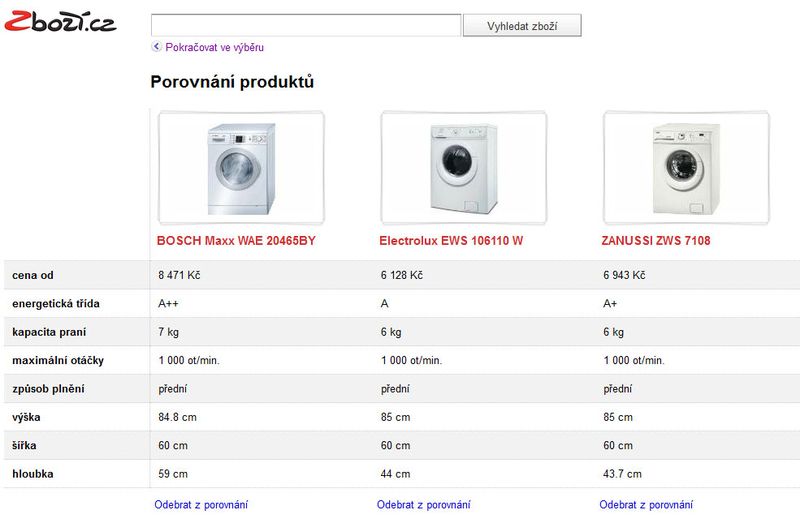
Task: Click the Electrolux price 6 128 Kč
Action: [x=402, y=275]
